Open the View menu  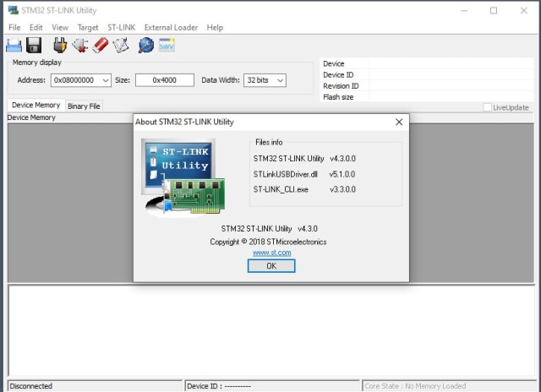click(x=60, y=28)
